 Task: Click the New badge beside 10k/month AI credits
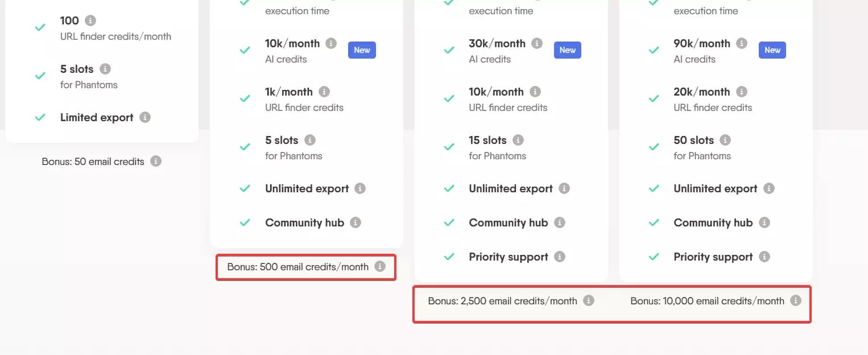coord(362,49)
